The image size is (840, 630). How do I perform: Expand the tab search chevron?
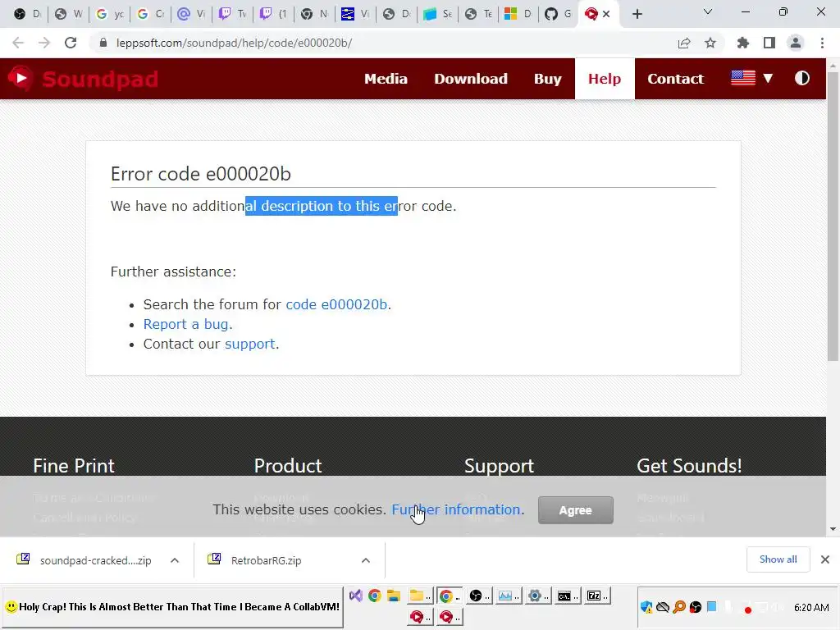click(708, 11)
